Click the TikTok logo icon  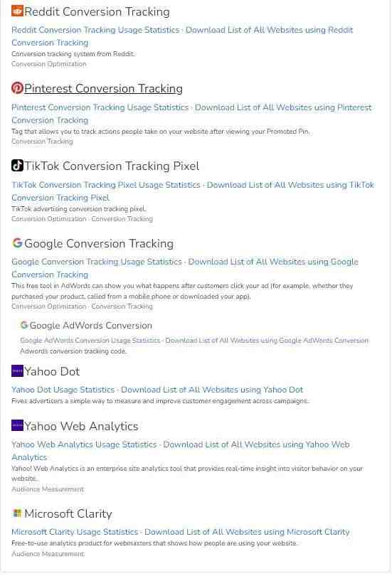[x=17, y=166]
